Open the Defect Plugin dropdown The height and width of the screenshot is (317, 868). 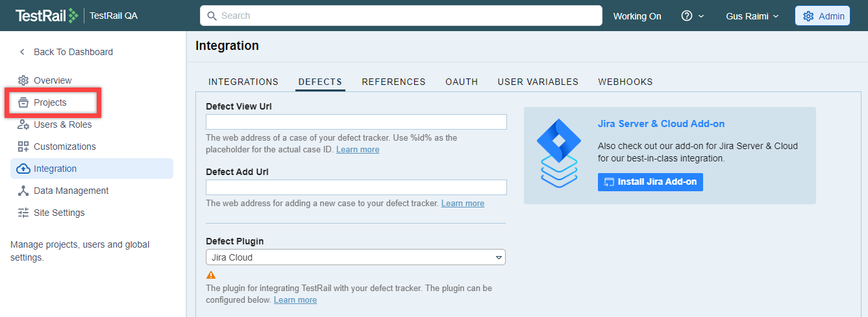click(x=355, y=257)
